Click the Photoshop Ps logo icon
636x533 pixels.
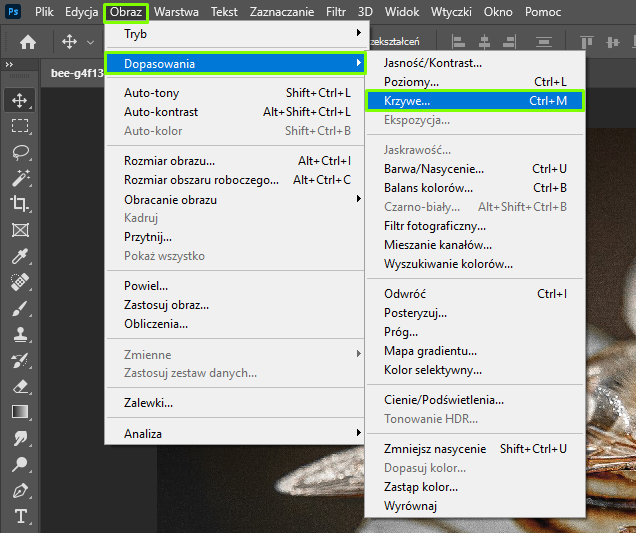13,11
